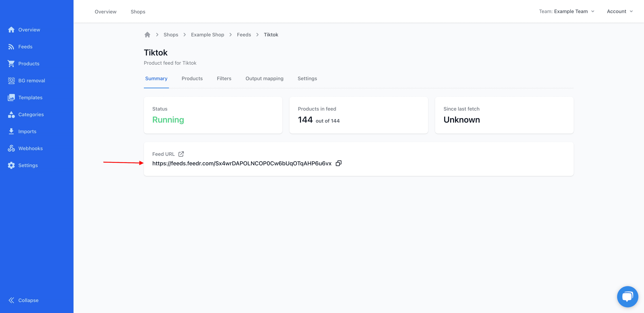Open the Account dropdown
The width and height of the screenshot is (644, 313).
tap(620, 11)
